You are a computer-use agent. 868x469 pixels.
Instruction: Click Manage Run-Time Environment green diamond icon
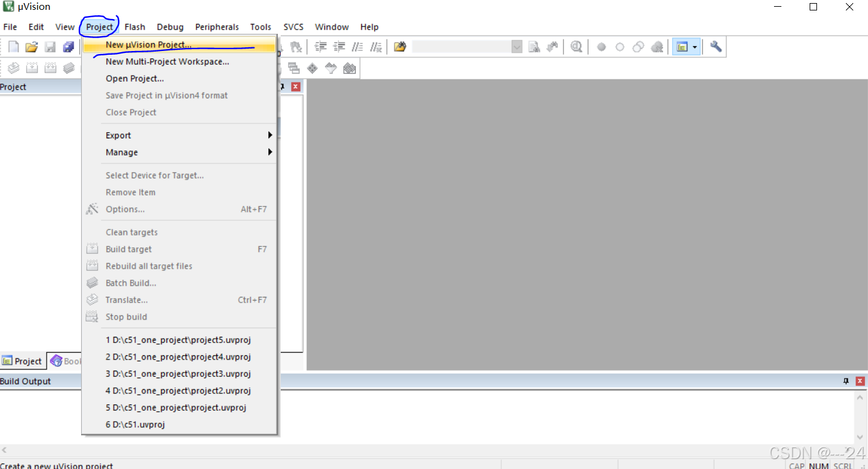click(313, 68)
